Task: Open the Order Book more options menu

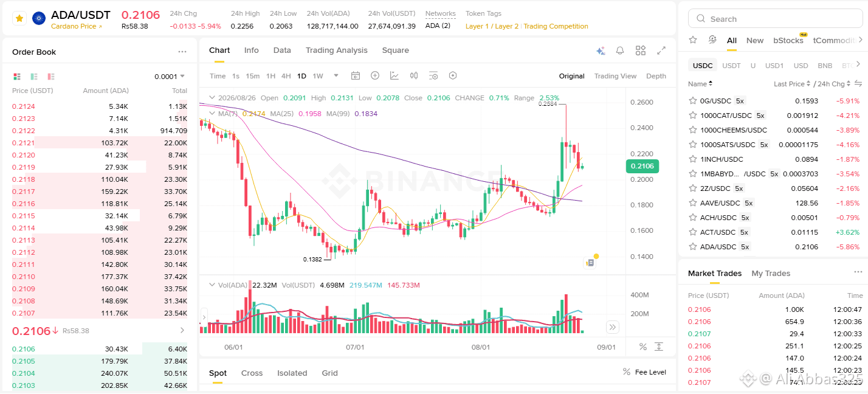Action: tap(182, 52)
